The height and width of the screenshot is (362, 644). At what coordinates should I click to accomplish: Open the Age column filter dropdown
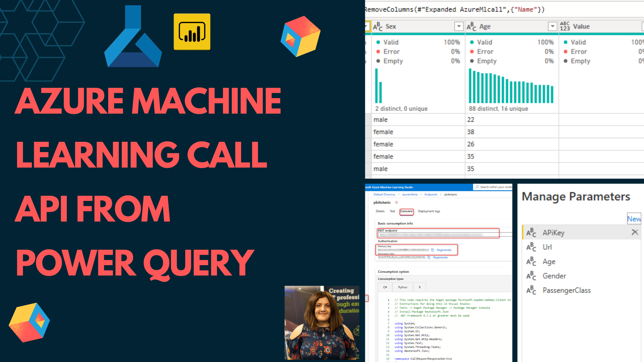pyautogui.click(x=552, y=26)
